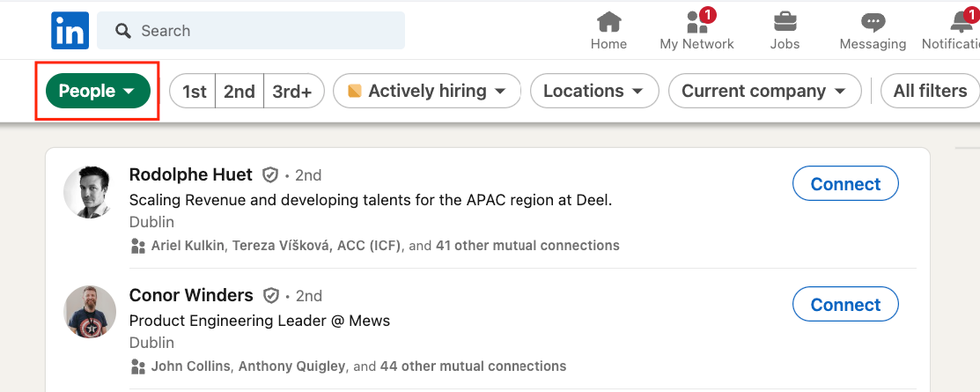Expand the Locations filter dropdown
Viewport: 980px width, 392px height.
(593, 91)
